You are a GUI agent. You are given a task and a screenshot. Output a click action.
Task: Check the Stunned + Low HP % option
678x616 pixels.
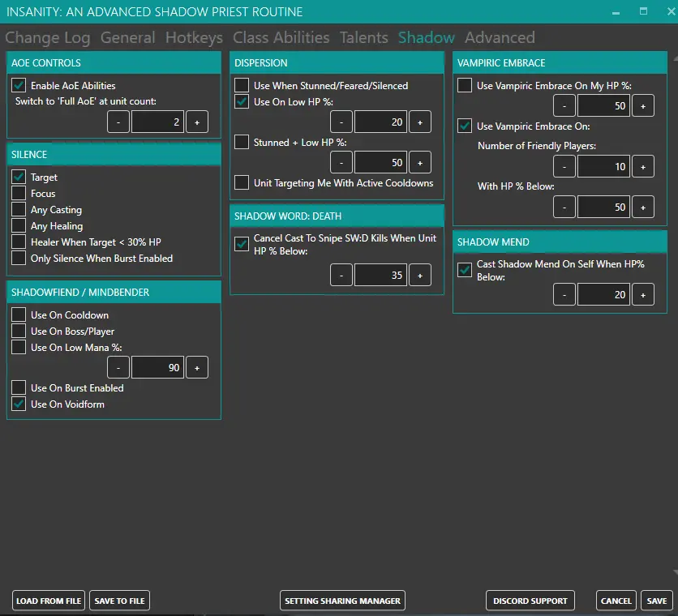pos(242,142)
